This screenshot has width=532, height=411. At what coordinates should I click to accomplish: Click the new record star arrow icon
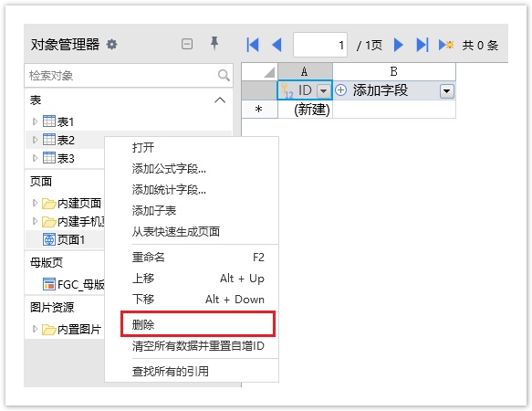coord(446,45)
